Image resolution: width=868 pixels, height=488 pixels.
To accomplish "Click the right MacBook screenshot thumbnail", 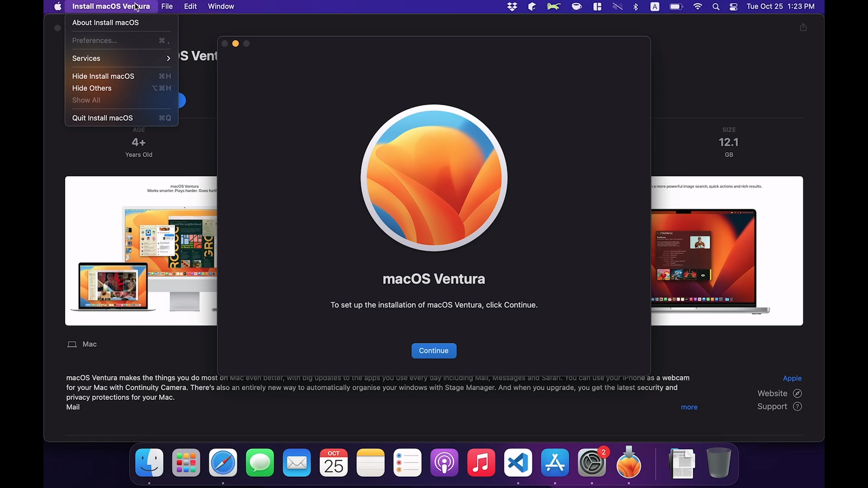I will click(727, 251).
